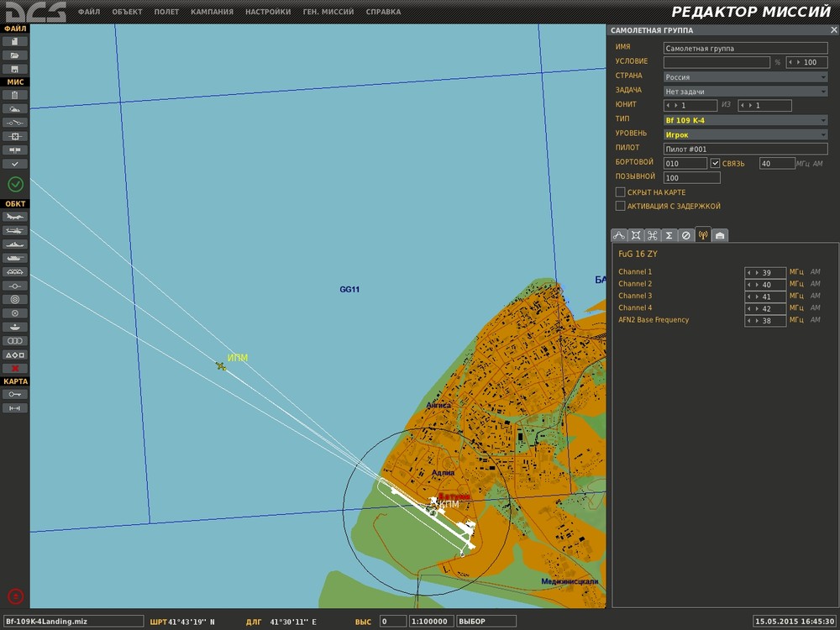Select the navigation point tool icon

(15, 286)
